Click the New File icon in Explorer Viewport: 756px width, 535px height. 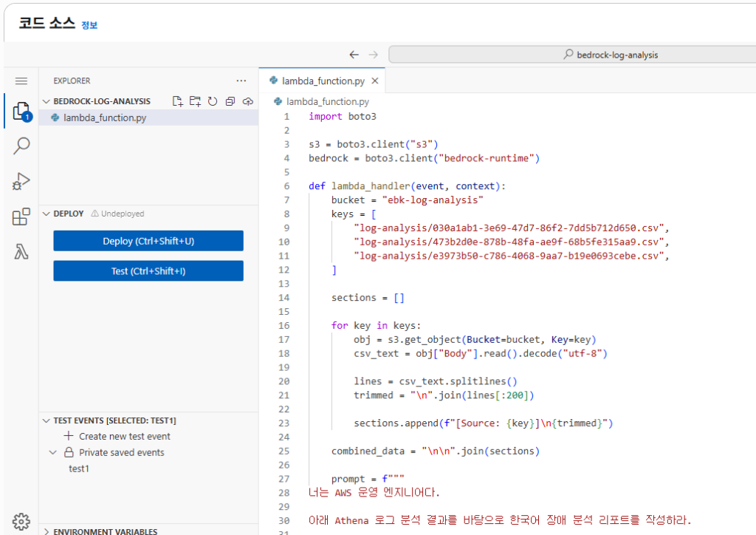click(x=177, y=101)
